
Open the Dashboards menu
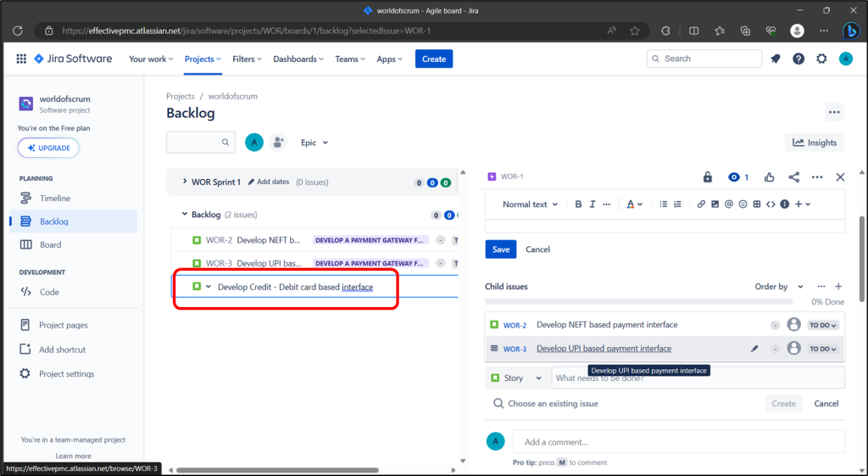click(298, 59)
